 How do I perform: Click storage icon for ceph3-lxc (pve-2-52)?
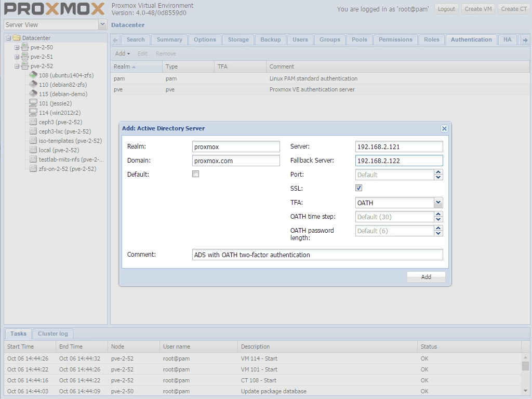tap(33, 131)
